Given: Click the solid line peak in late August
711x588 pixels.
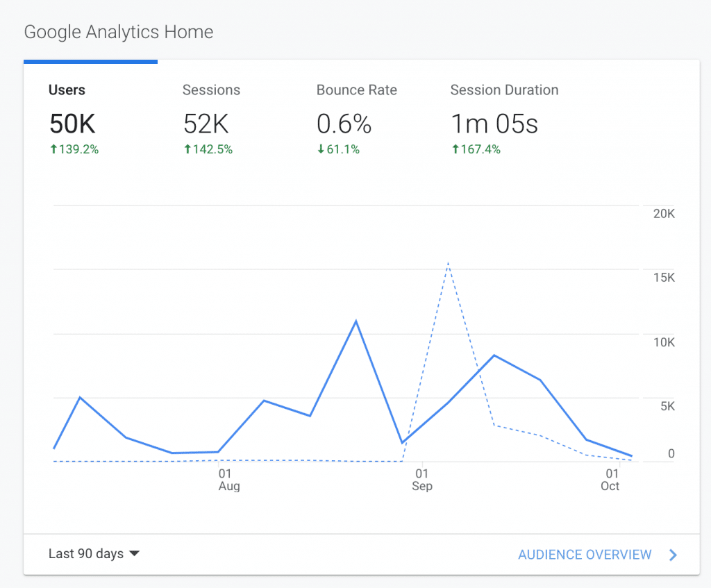Looking at the screenshot, I should coord(356,321).
